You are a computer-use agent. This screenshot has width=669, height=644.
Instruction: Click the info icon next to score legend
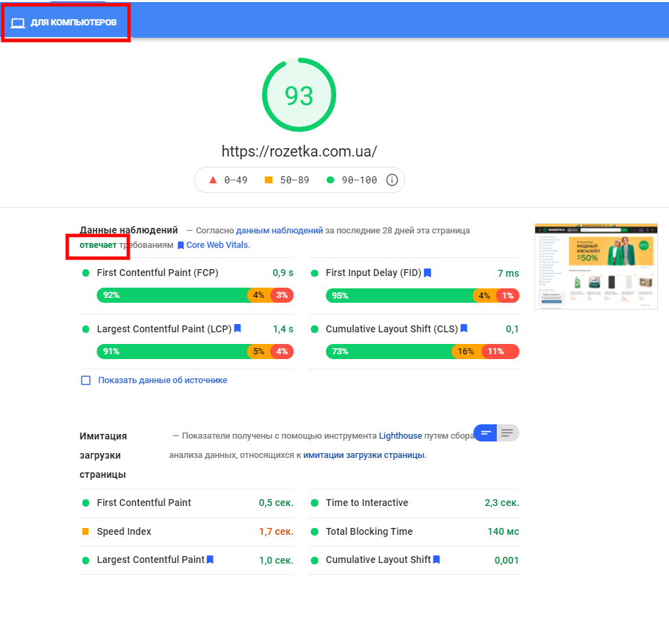coord(392,180)
